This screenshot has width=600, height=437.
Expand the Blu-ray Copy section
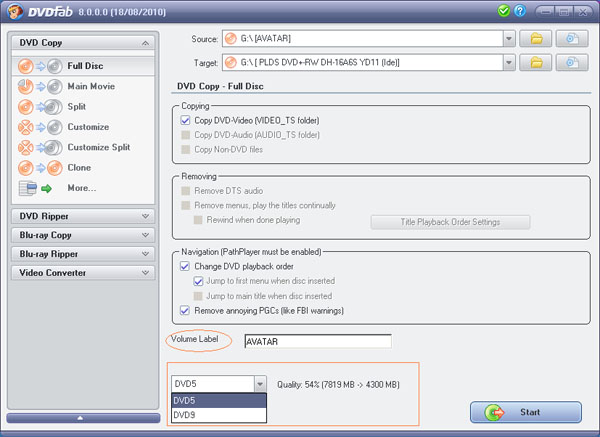pyautogui.click(x=145, y=235)
